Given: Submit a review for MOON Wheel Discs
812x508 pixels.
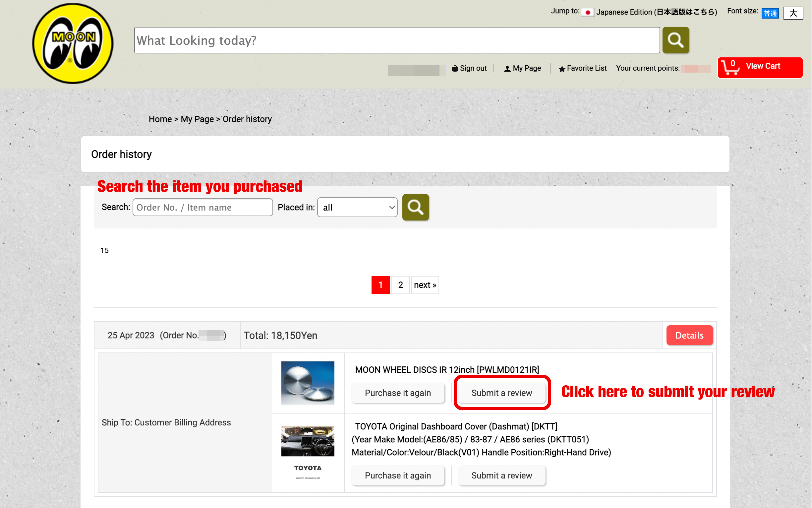Looking at the screenshot, I should [501, 392].
